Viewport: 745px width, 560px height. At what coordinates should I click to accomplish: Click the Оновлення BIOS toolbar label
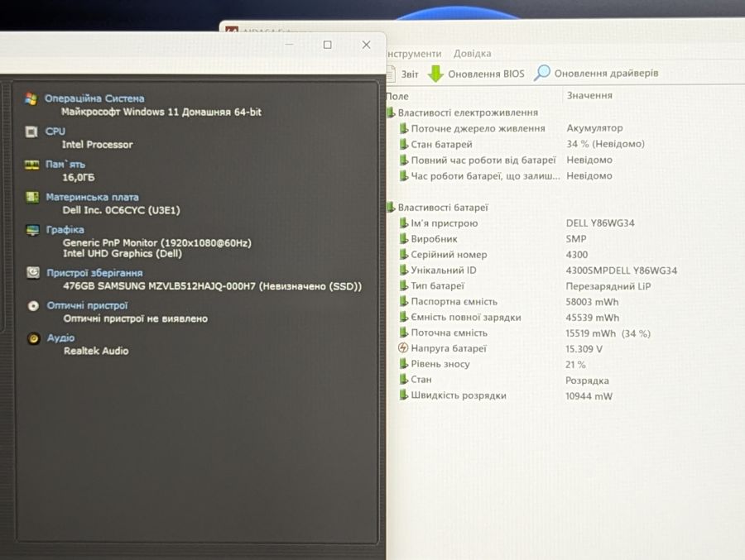486,74
